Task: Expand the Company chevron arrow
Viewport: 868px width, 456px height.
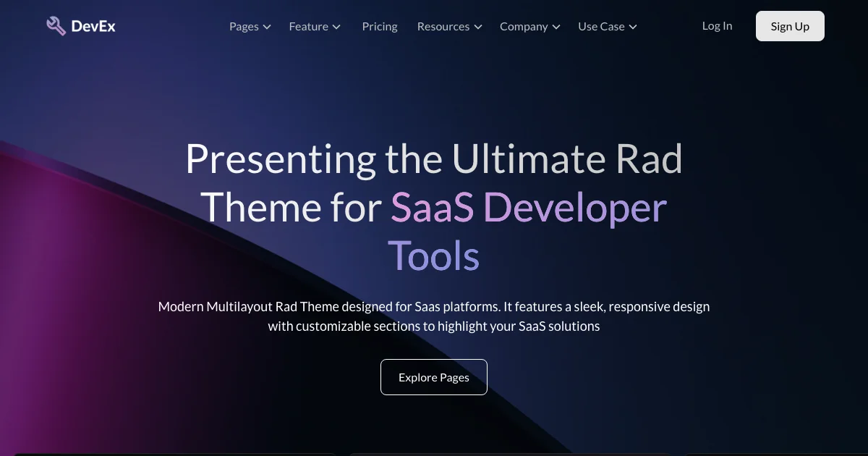Action: pyautogui.click(x=556, y=27)
